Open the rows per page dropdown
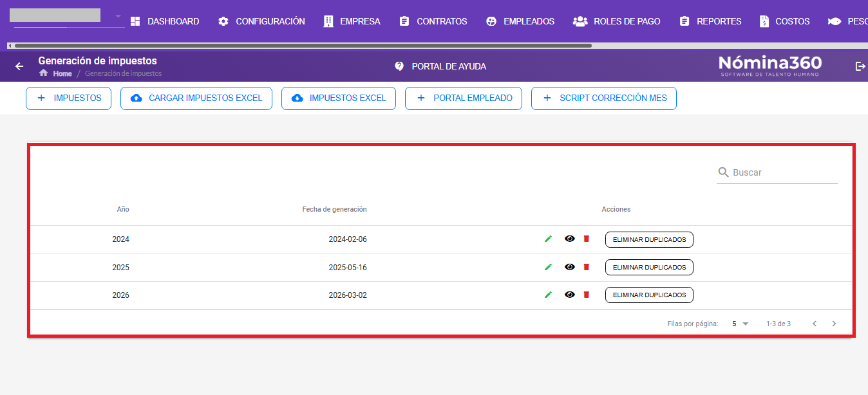Viewport: 868px width, 395px height. click(741, 324)
